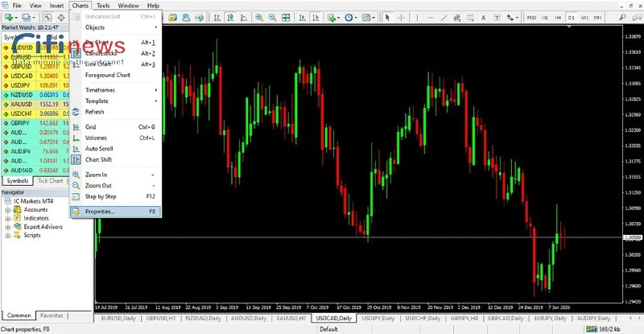
Task: Open the XAUUSD,H1 chart tab
Action: point(291,318)
